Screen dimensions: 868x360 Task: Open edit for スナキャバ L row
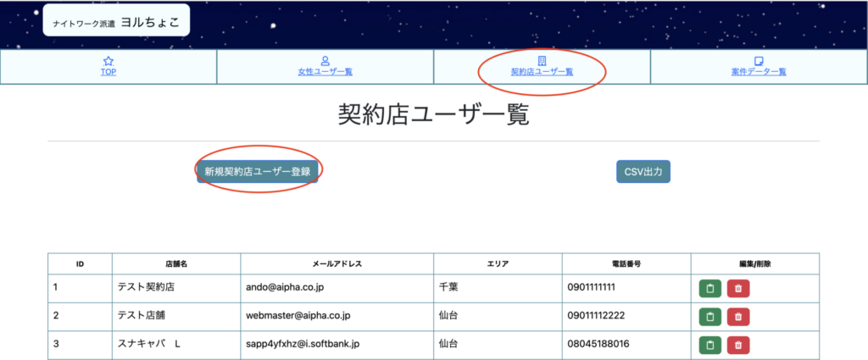[710, 345]
